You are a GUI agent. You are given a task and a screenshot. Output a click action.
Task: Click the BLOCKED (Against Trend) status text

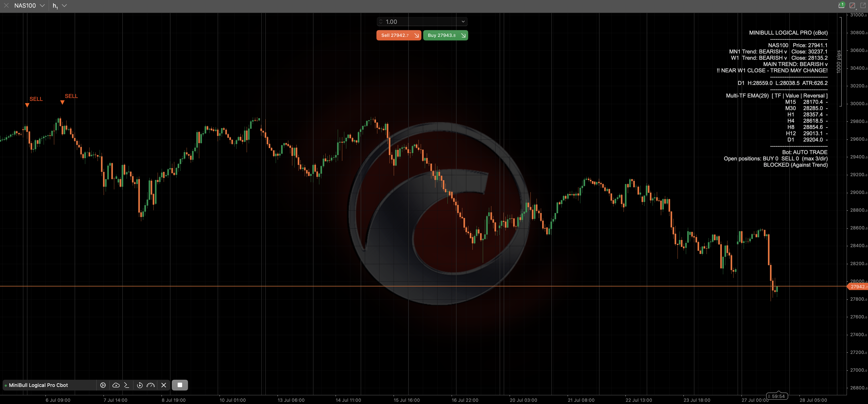pos(795,165)
